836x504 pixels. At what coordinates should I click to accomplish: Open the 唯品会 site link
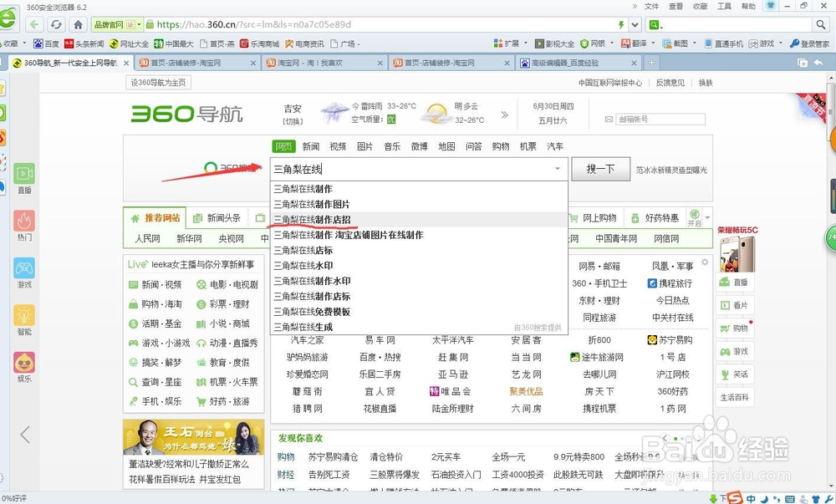click(x=451, y=392)
